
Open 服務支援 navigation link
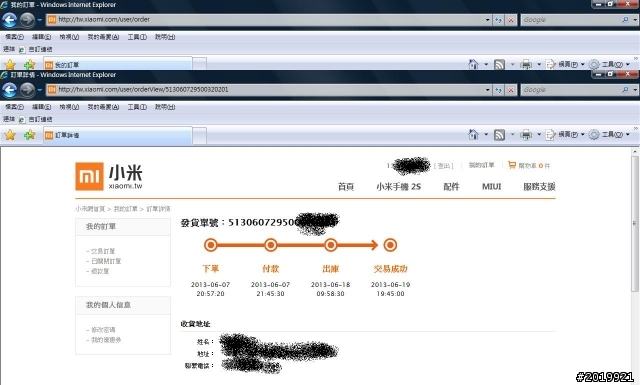539,187
